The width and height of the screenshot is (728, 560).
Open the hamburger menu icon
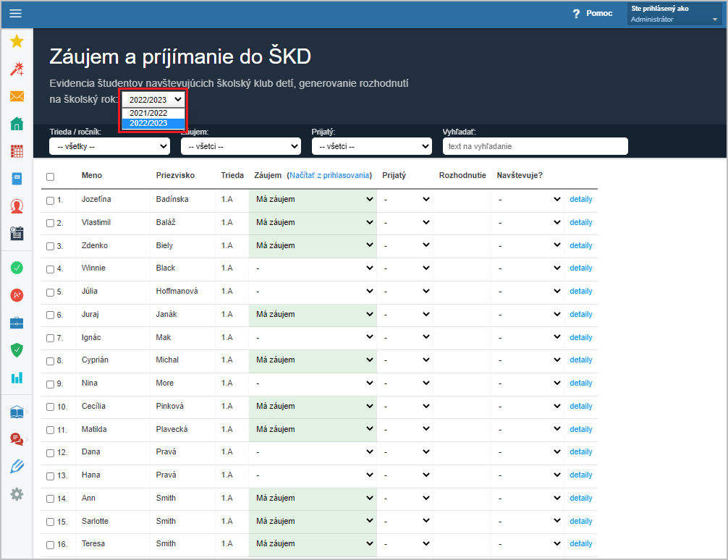[15, 14]
